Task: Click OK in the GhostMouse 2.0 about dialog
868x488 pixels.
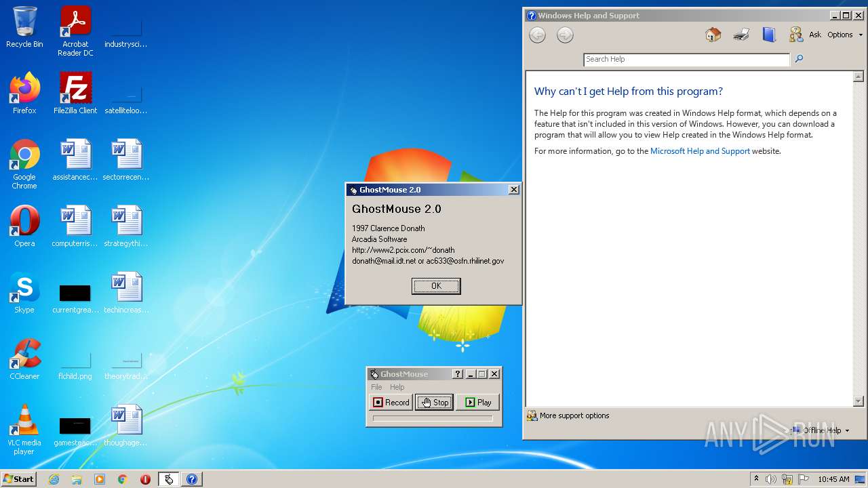Action: (436, 286)
